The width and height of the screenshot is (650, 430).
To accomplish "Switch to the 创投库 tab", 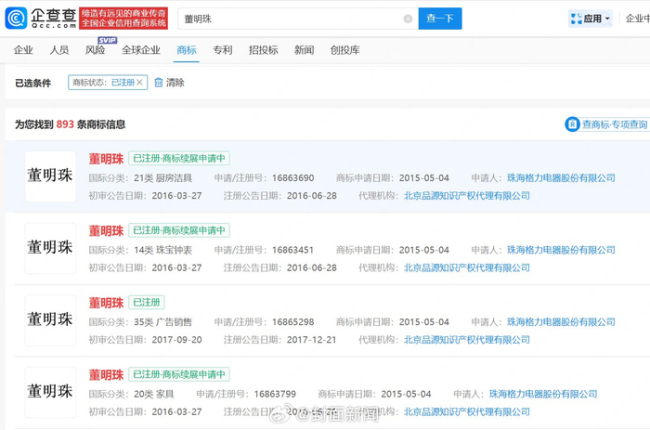I will (x=345, y=50).
